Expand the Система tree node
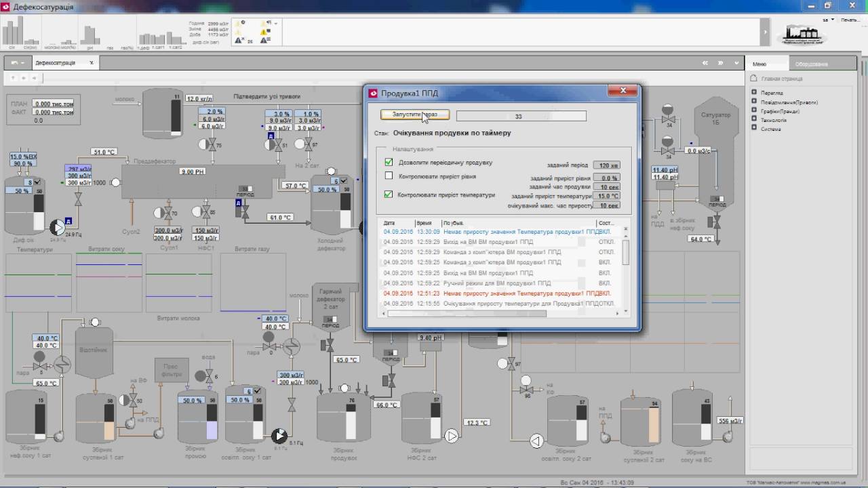 tap(754, 129)
